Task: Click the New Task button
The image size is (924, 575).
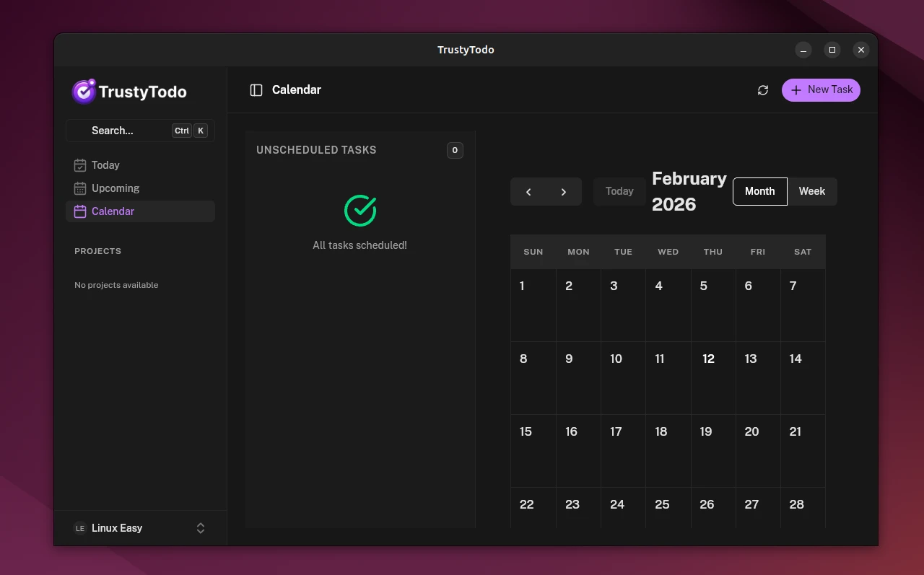Action: pos(821,90)
